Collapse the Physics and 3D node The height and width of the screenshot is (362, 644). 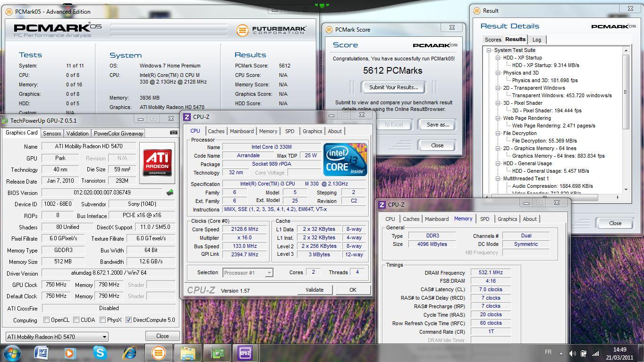[498, 73]
